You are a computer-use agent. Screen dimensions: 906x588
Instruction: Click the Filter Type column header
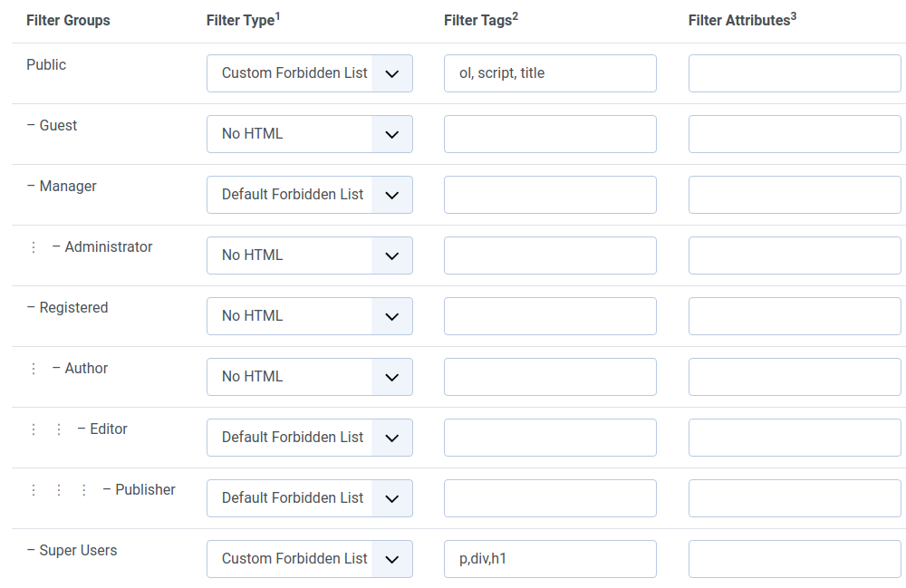coord(242,20)
